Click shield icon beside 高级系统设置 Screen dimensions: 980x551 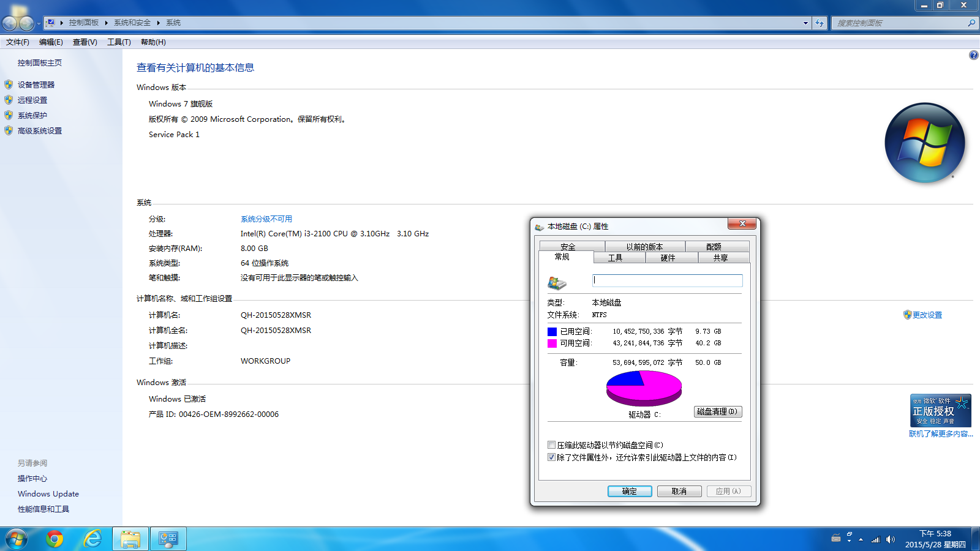9,130
